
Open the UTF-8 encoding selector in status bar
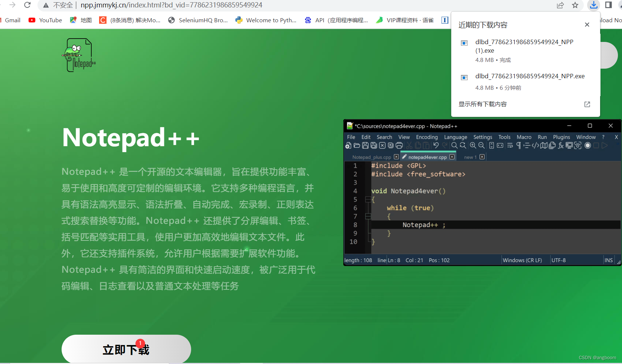(x=559, y=260)
